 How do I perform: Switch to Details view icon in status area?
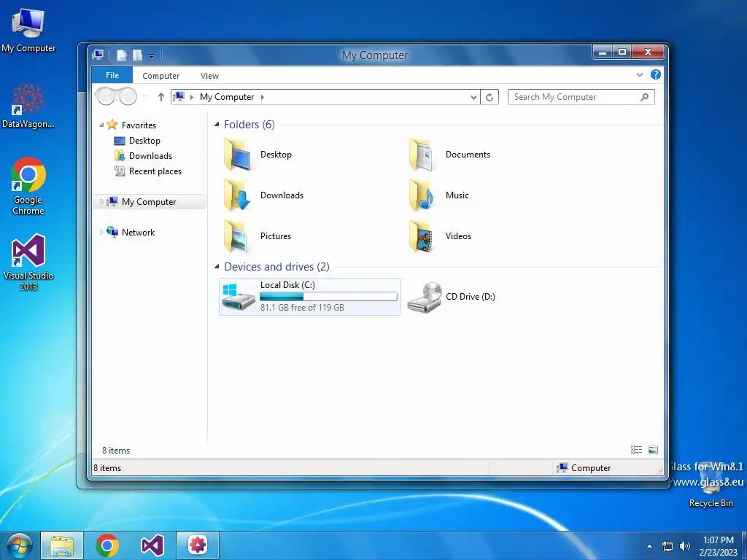click(636, 450)
